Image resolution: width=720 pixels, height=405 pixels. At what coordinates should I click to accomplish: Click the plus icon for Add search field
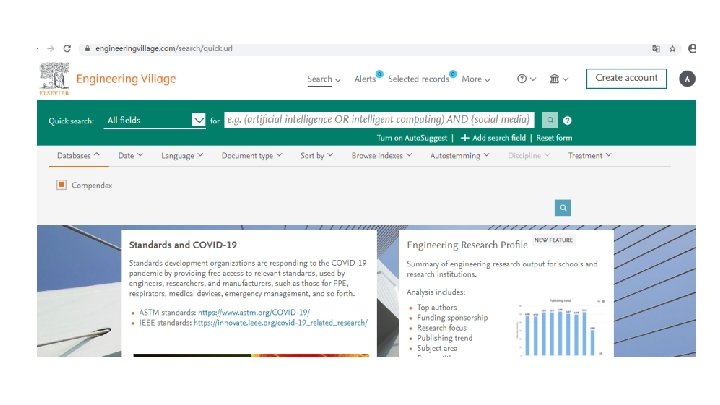465,138
